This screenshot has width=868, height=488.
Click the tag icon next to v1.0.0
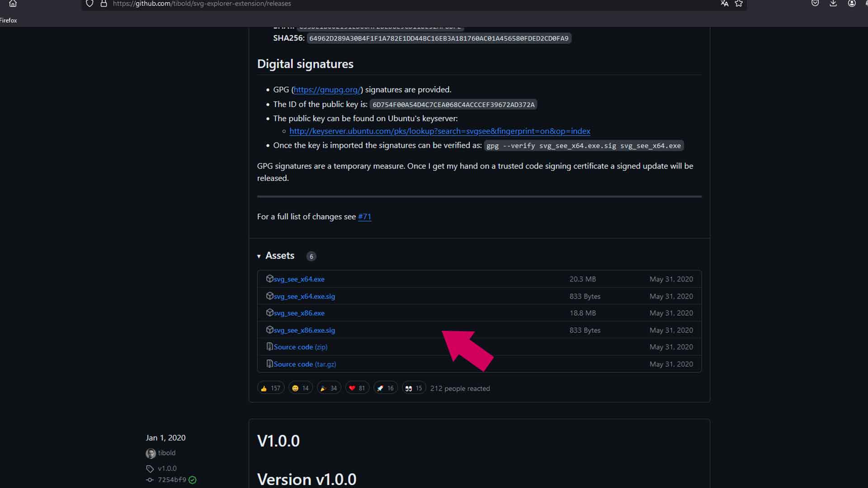(x=150, y=469)
